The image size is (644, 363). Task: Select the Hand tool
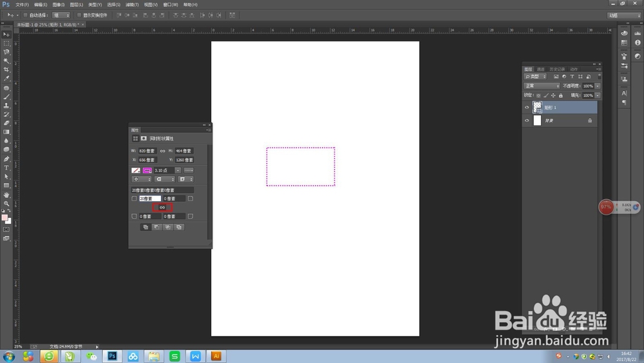coord(6,195)
